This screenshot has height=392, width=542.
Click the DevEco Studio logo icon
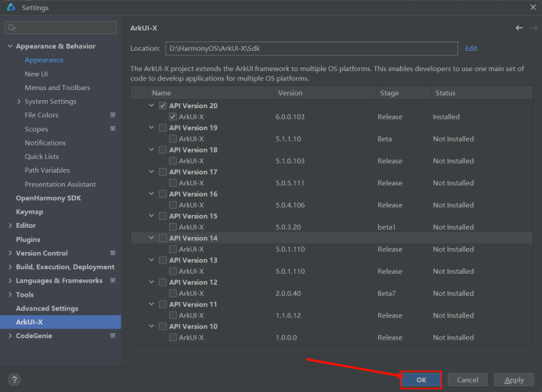[x=11, y=7]
